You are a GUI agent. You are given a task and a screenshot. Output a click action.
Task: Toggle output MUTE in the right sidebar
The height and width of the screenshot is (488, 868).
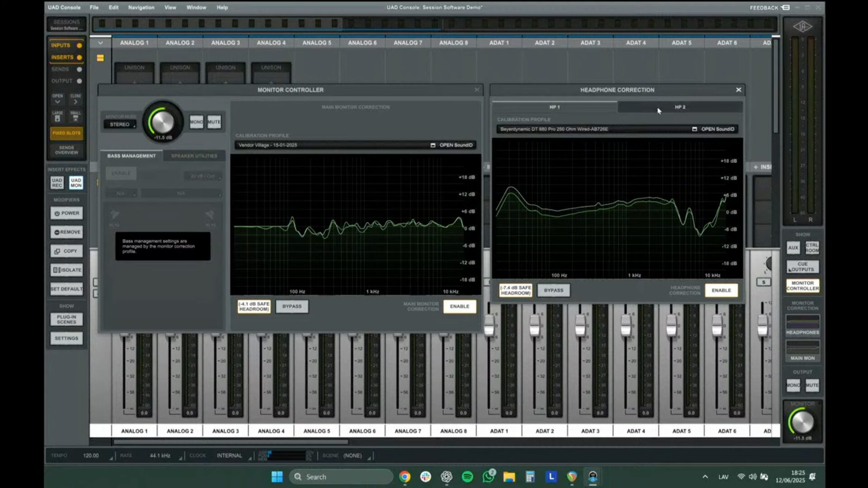tap(812, 385)
